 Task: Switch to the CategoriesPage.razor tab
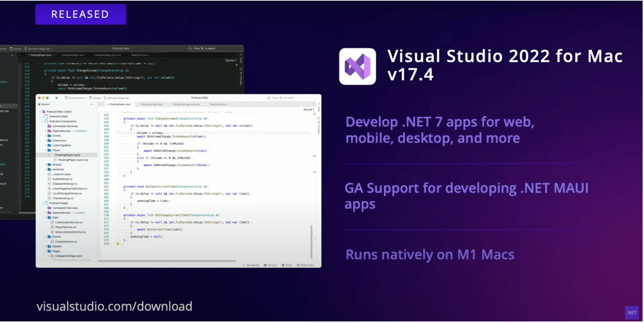(x=152, y=104)
